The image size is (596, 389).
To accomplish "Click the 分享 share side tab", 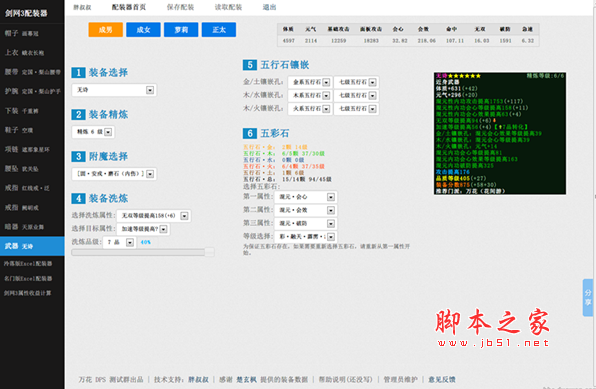I will [x=588, y=298].
